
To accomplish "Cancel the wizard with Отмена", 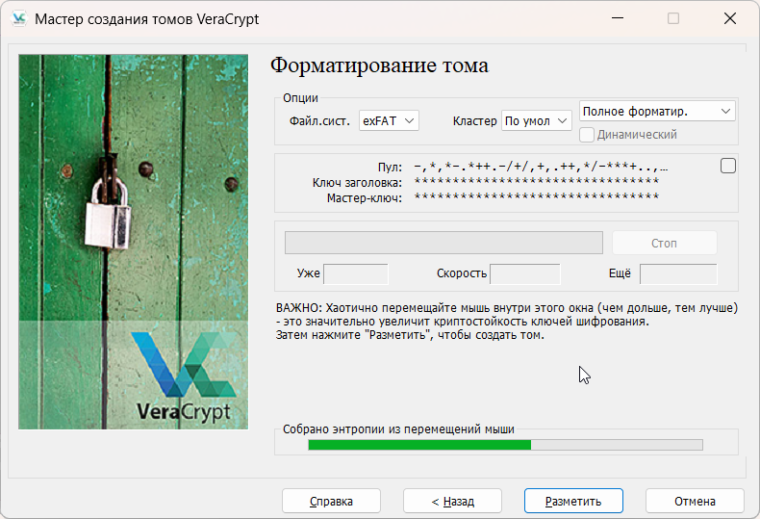I will coord(694,501).
